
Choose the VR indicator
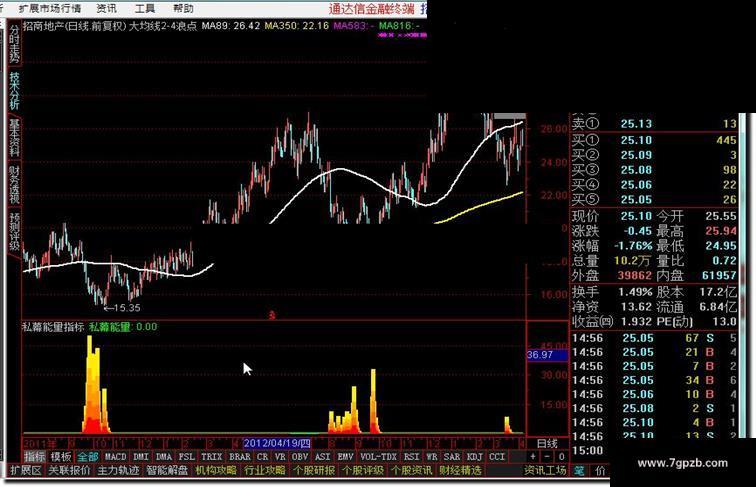pos(280,456)
